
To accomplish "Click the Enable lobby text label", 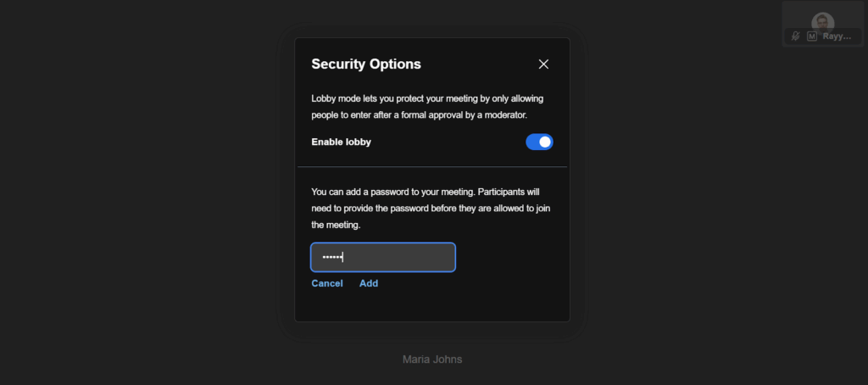I will pos(341,142).
